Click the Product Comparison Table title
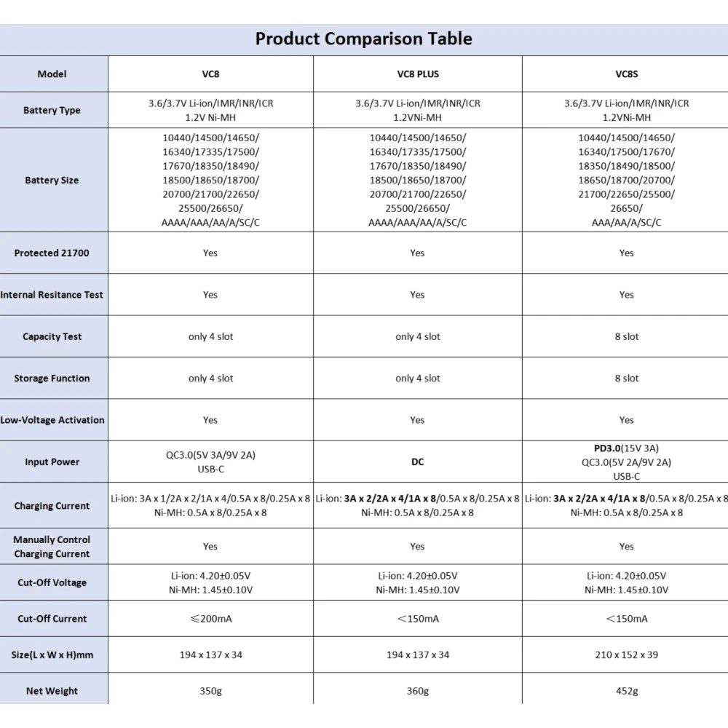The image size is (728, 728). (363, 39)
